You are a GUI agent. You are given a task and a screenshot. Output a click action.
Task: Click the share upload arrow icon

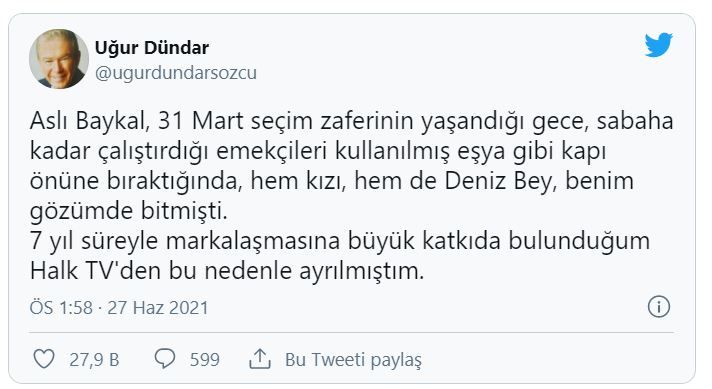click(260, 359)
